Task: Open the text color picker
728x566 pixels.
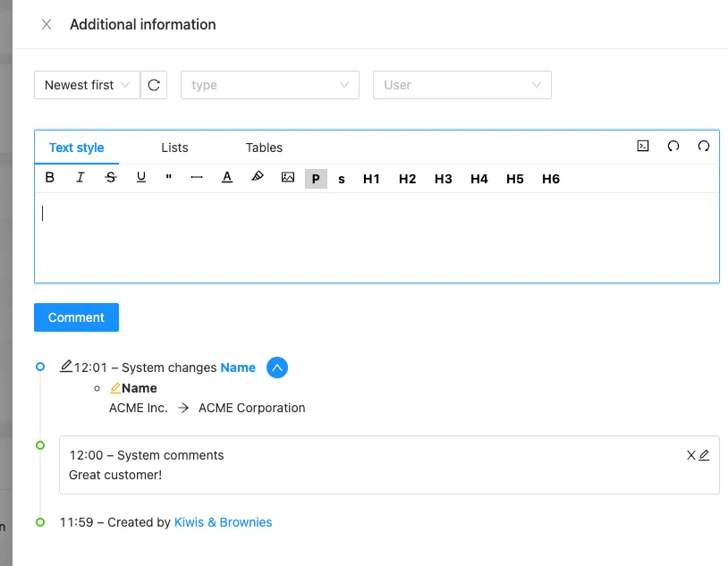Action: (x=227, y=178)
